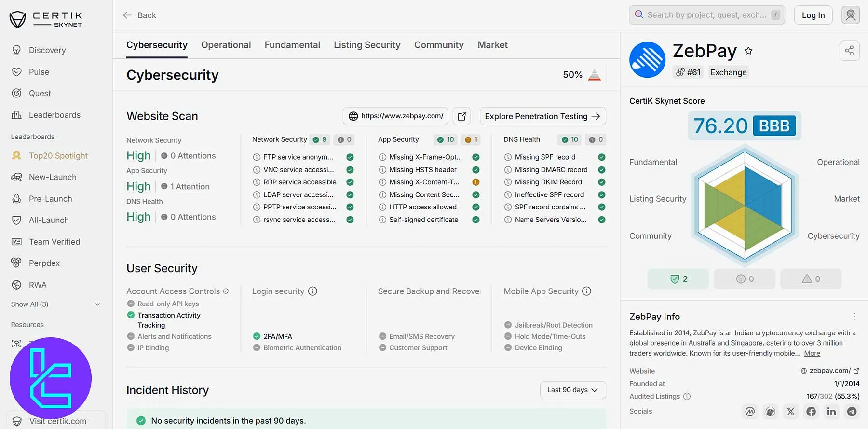Viewport: 868px width, 429px height.
Task: Click the shield badge showing 2
Action: click(x=678, y=279)
